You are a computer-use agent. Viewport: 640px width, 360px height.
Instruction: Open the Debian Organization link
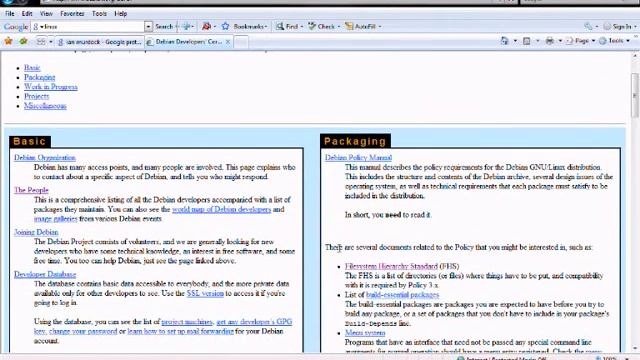[44, 158]
